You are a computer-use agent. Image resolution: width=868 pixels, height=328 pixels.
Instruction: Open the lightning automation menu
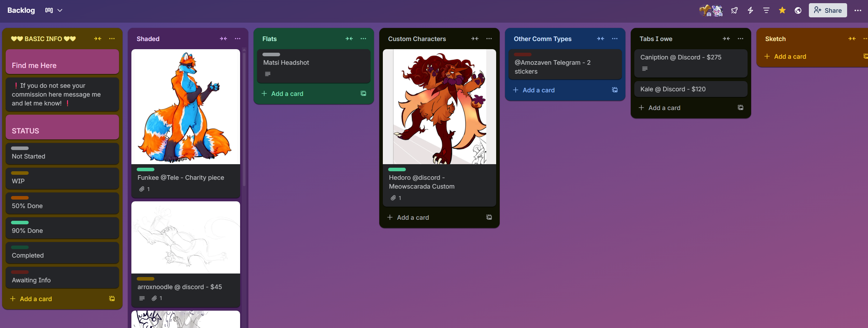750,10
